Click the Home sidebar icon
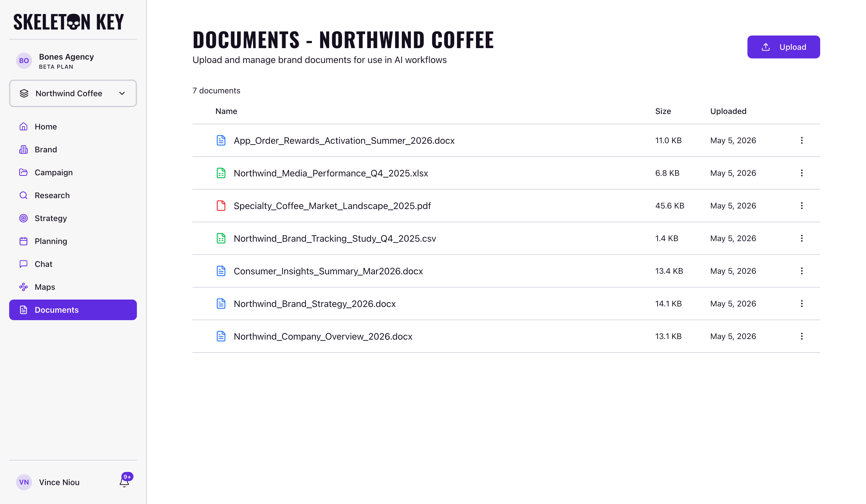The height and width of the screenshot is (504, 866). point(23,126)
